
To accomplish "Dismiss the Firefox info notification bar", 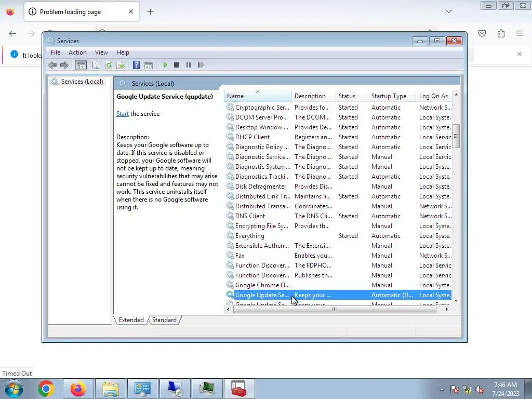I will pyautogui.click(x=520, y=54).
